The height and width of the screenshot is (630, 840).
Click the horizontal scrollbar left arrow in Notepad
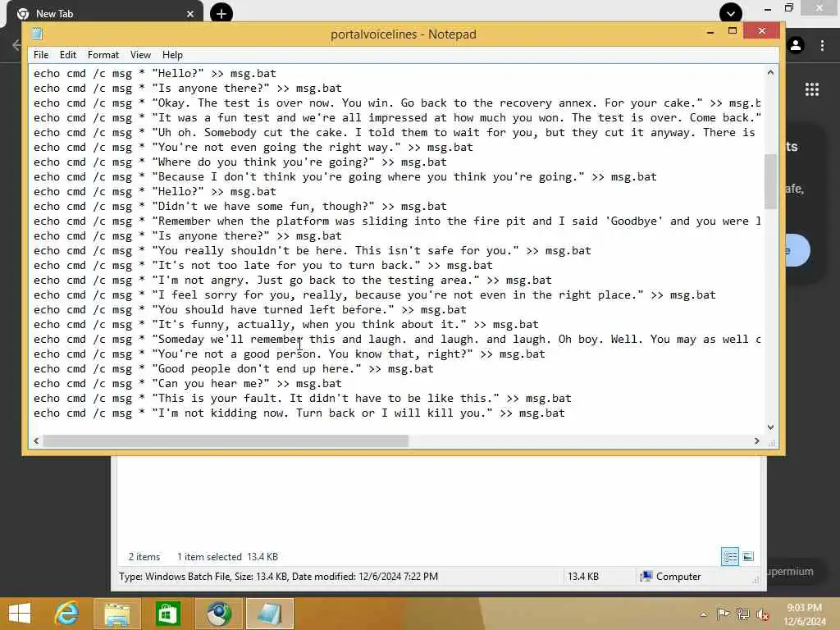click(36, 441)
